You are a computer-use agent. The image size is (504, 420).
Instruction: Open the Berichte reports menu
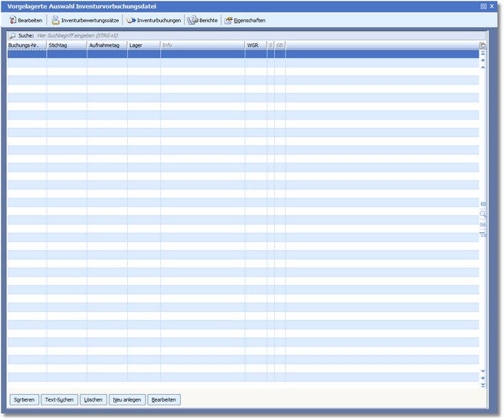pos(203,20)
